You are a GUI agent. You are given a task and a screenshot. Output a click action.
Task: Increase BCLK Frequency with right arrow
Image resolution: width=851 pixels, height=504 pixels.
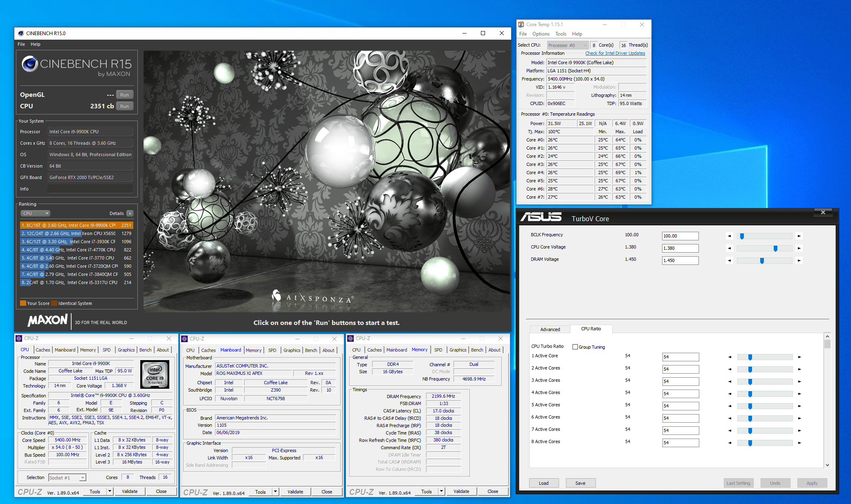click(799, 236)
